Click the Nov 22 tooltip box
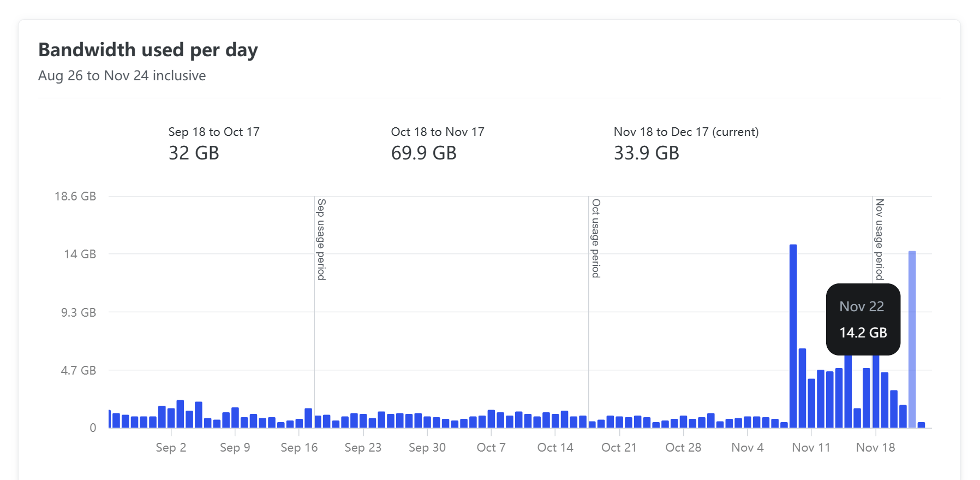The width and height of the screenshot is (980, 480). pyautogui.click(x=863, y=319)
